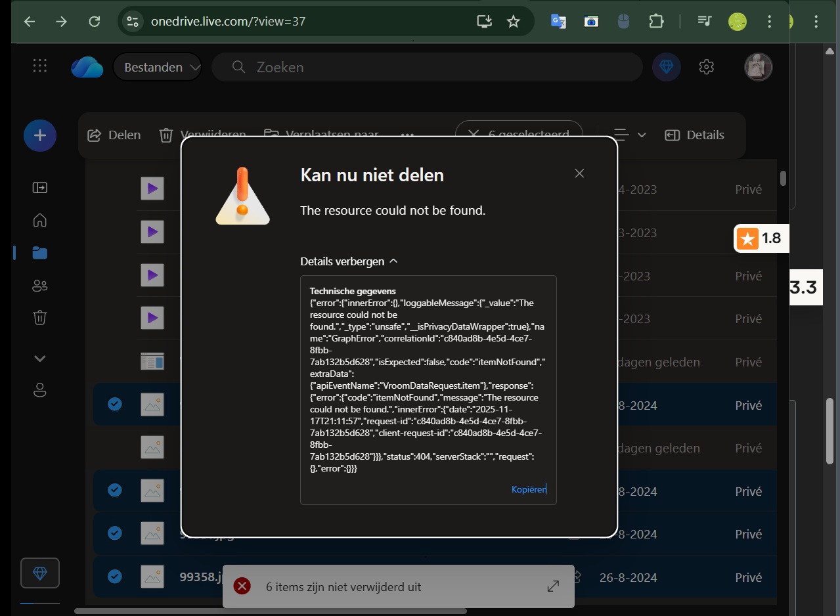Viewport: 840px width, 616px height.
Task: Click the premium diamond button at sidebar bottom
Action: point(40,573)
